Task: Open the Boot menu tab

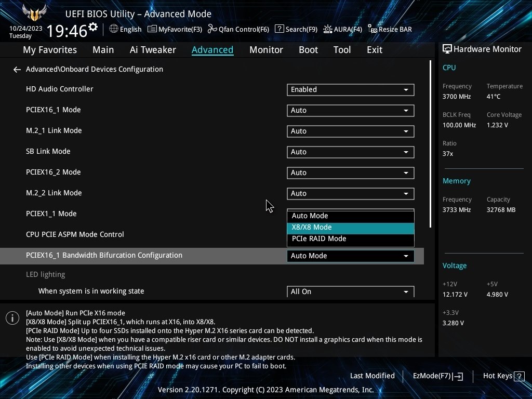Action: (308, 49)
